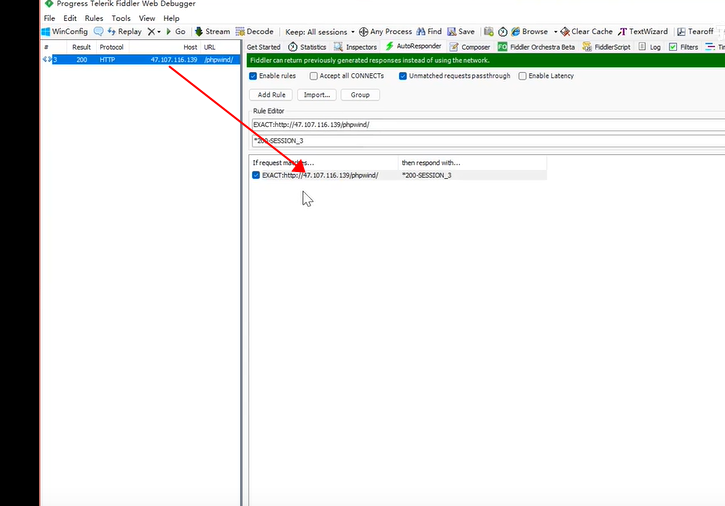Click the /phpwind/ URL cell in session 3
The height and width of the screenshot is (506, 725).
[x=219, y=60]
